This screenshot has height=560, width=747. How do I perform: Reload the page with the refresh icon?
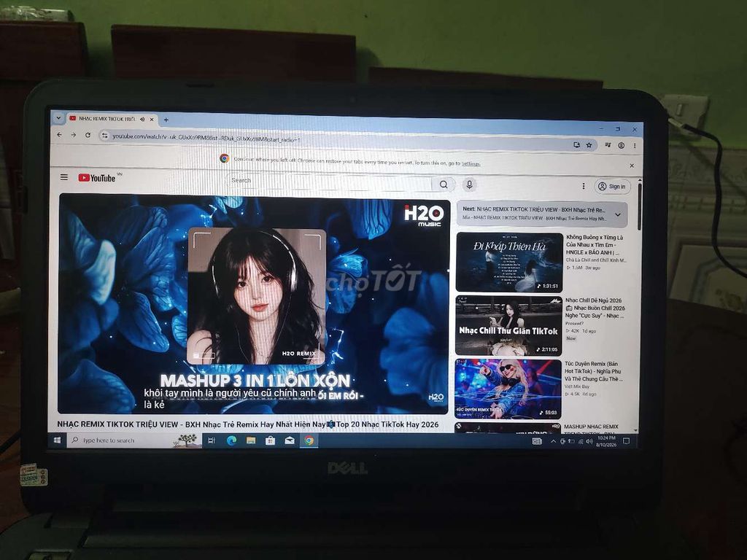88,135
